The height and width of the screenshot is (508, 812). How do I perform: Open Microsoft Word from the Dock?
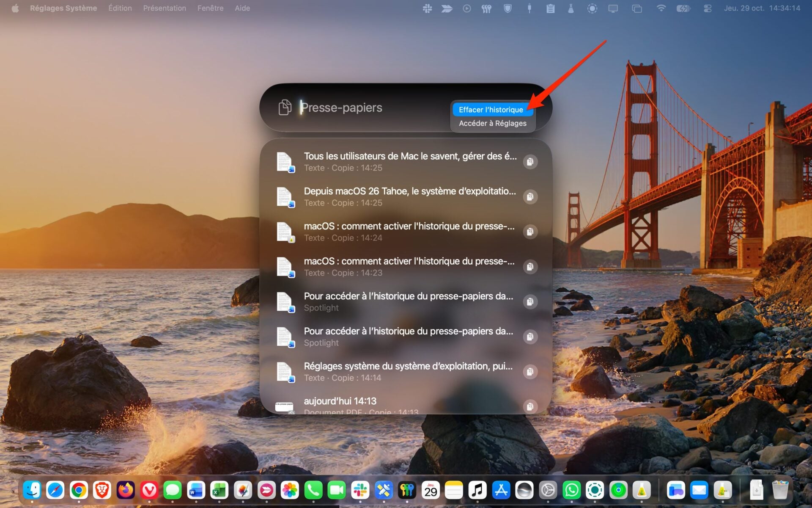196,490
